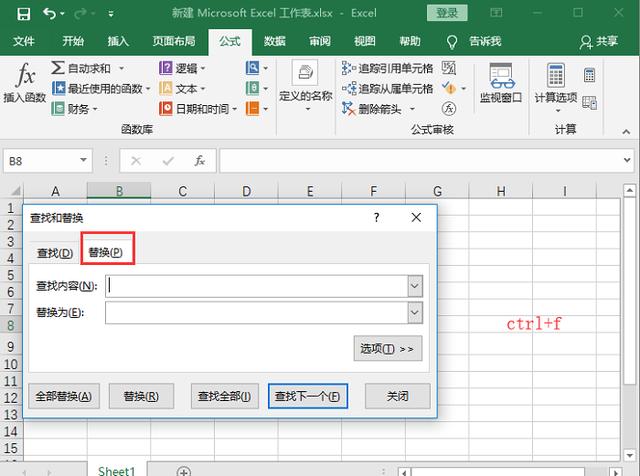Open the Find what history dropdown
The width and height of the screenshot is (640, 476).
click(415, 286)
